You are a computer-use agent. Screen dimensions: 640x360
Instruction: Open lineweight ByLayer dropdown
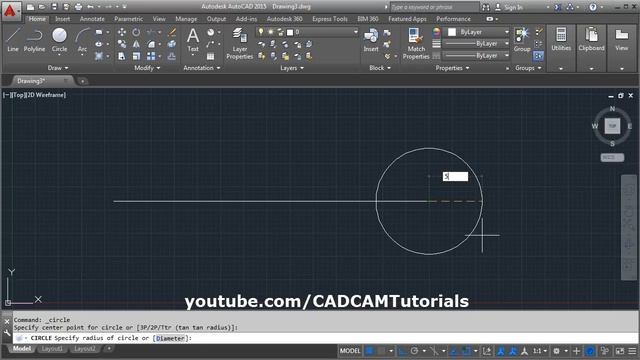pos(476,43)
